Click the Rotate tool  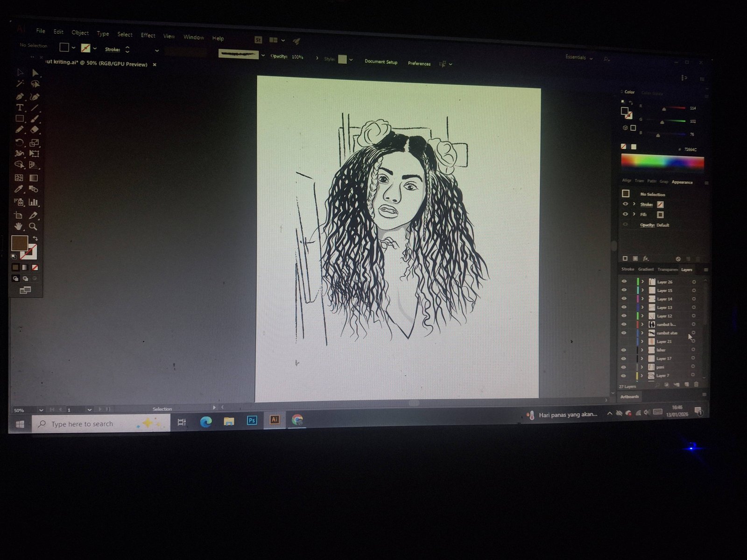coord(19,142)
